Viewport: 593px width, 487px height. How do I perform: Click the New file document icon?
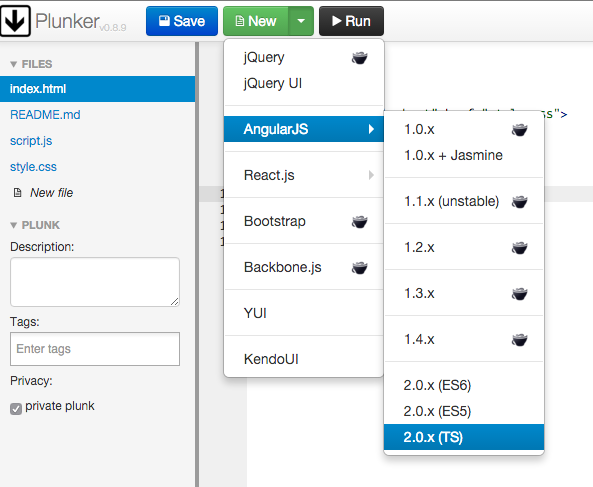17,193
